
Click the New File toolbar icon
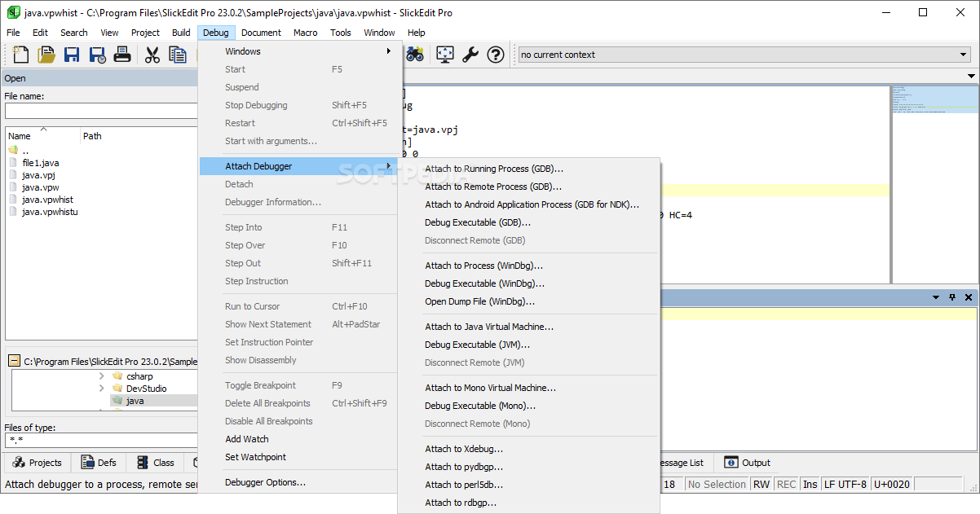(x=21, y=55)
